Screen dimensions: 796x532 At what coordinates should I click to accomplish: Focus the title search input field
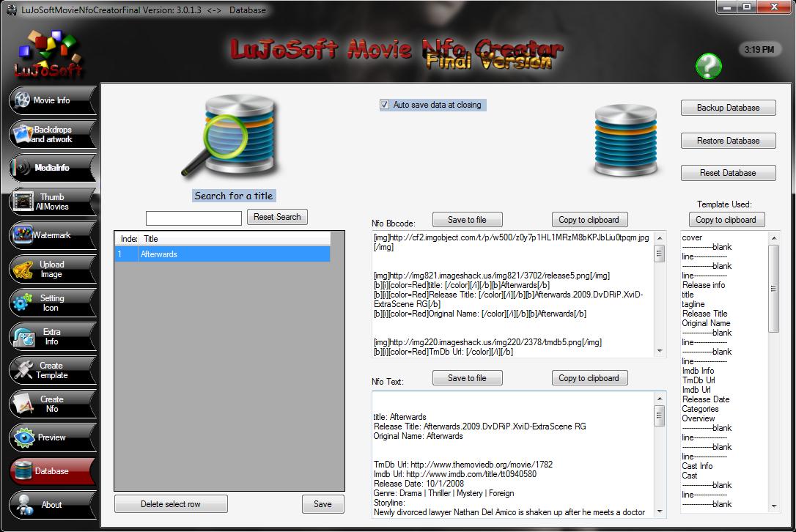tap(194, 218)
